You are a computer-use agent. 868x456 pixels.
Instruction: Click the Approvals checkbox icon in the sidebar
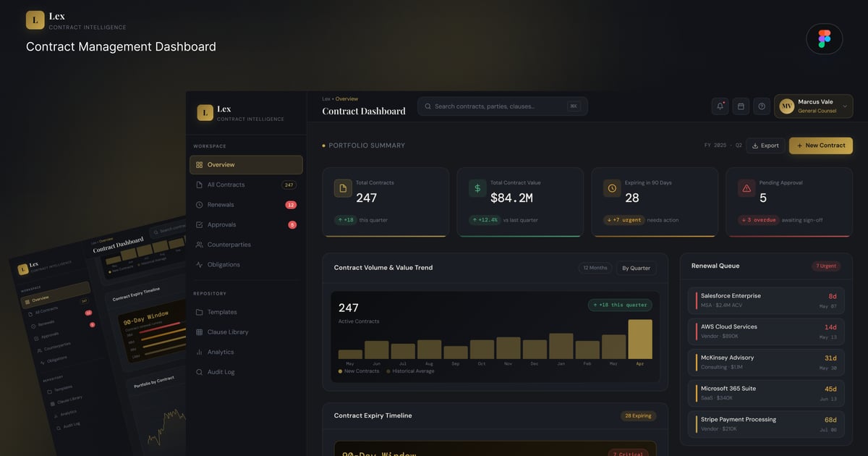[200, 225]
